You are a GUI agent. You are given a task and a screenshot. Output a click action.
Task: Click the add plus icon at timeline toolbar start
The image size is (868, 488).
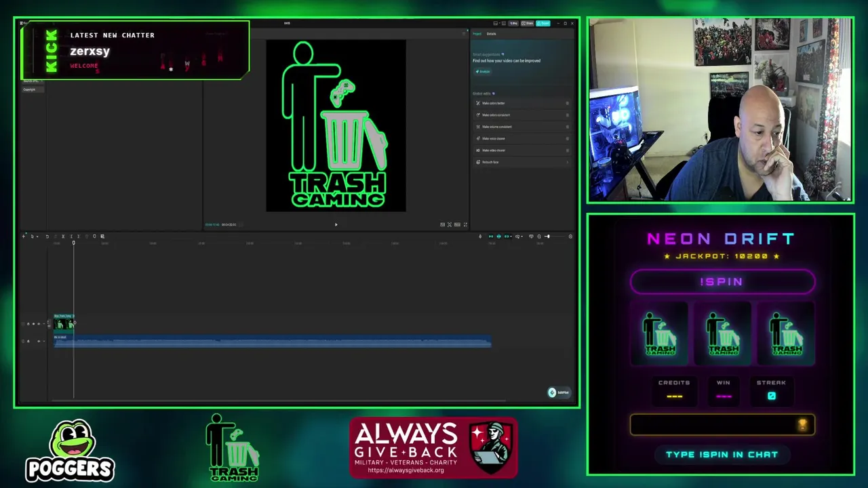(24, 236)
